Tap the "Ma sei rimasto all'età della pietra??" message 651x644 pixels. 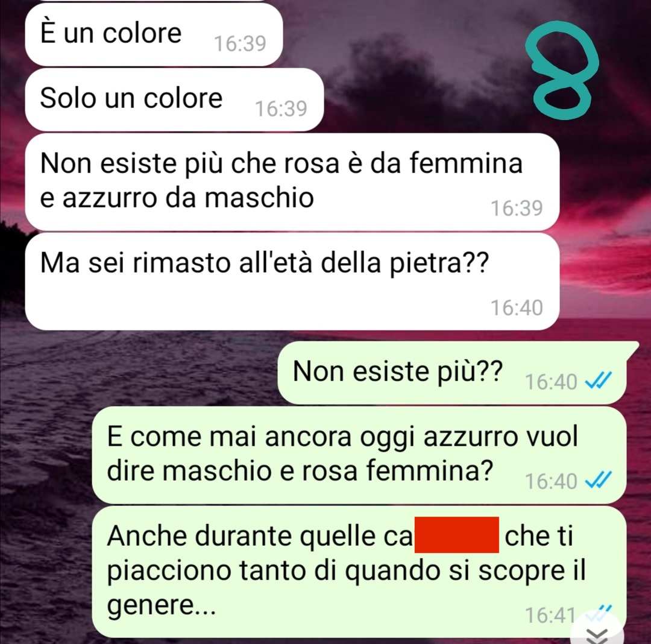tap(292, 282)
